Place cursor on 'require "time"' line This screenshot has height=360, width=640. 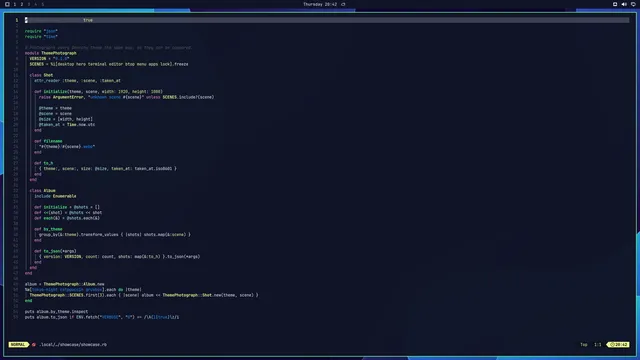pos(41,36)
